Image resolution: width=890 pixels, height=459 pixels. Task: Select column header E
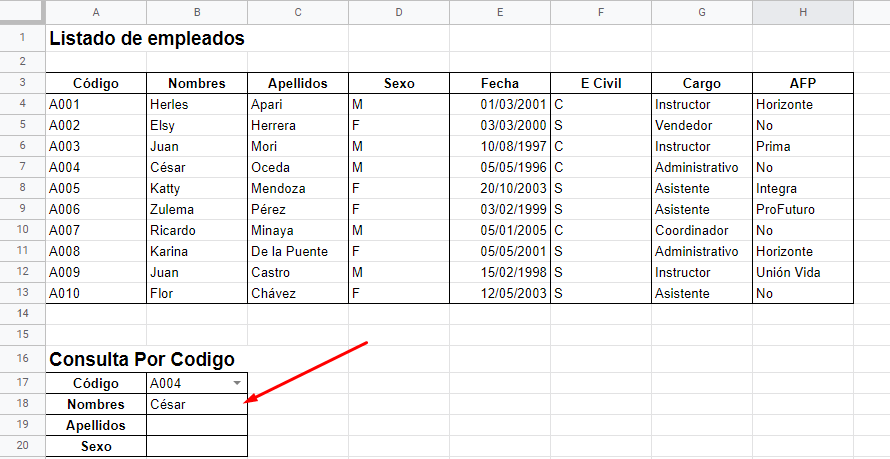pos(500,12)
